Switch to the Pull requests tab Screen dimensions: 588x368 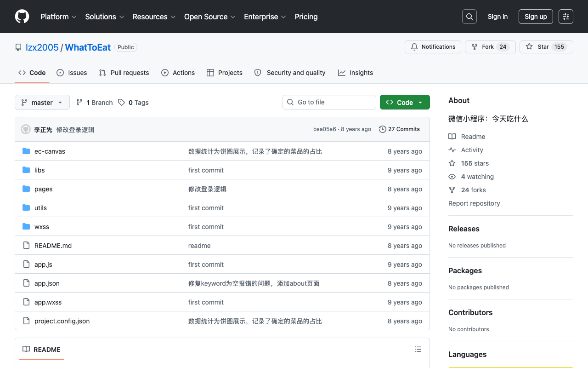(124, 73)
